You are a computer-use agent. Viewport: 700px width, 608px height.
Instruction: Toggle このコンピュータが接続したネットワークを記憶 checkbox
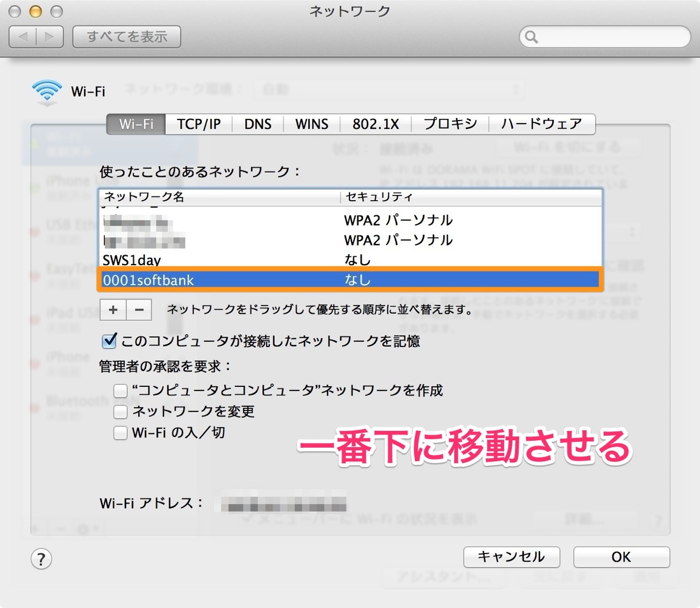[x=109, y=341]
